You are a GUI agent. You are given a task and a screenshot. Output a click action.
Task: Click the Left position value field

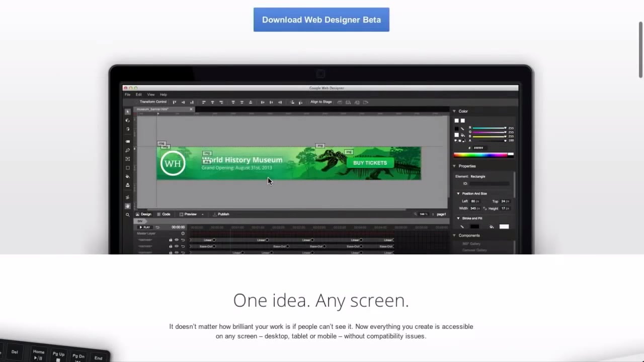[475, 201]
